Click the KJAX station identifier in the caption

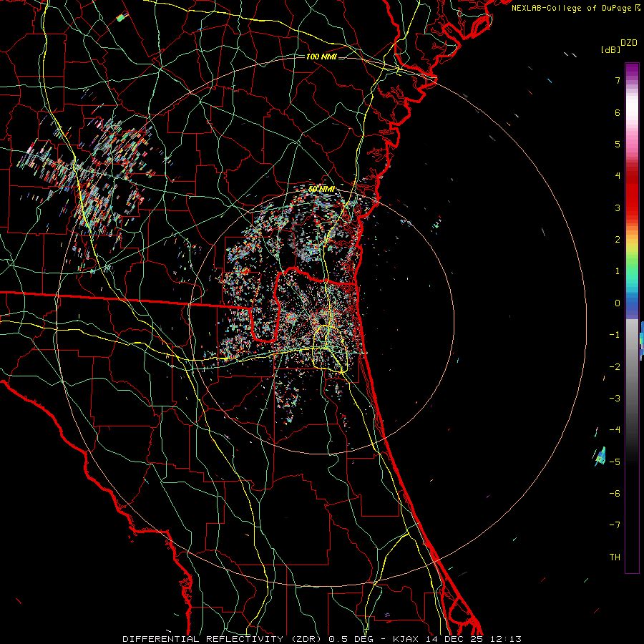pyautogui.click(x=406, y=639)
